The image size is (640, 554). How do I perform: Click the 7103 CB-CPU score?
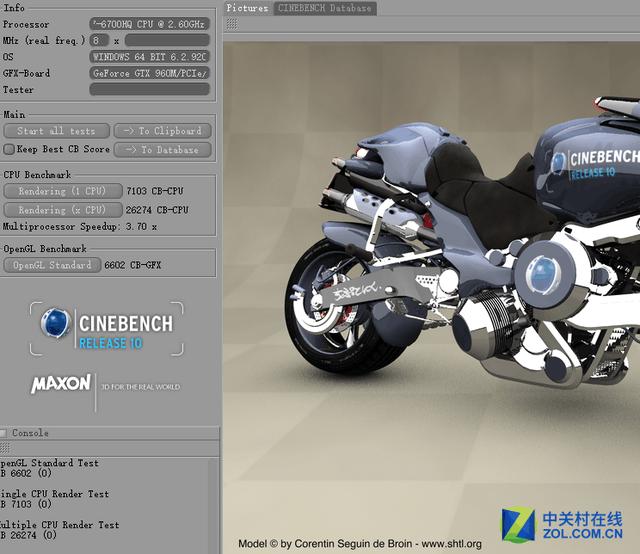(155, 191)
